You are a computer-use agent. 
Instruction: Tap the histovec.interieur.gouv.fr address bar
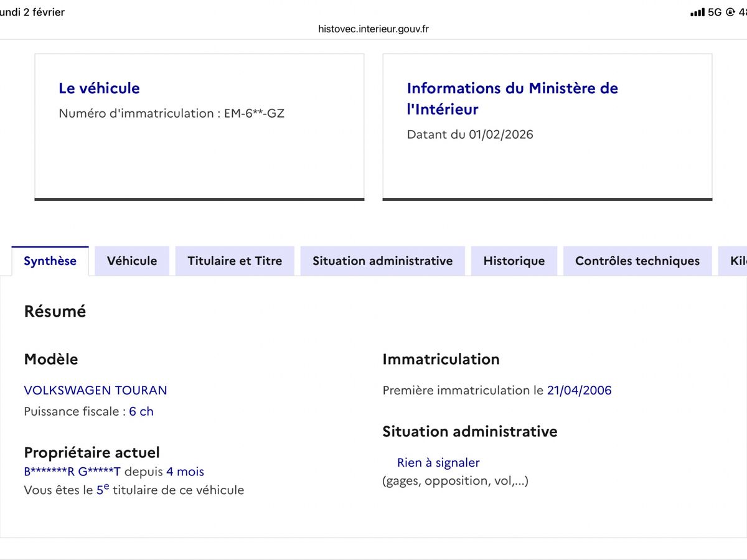pos(374,29)
